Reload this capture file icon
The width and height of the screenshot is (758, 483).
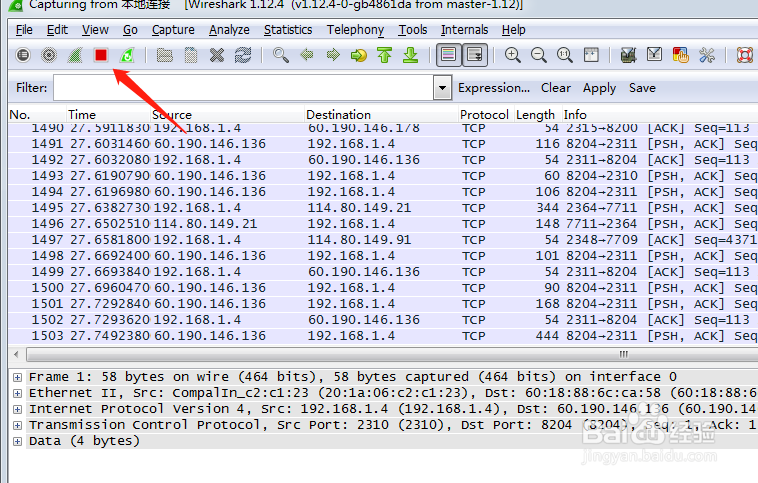point(243,55)
